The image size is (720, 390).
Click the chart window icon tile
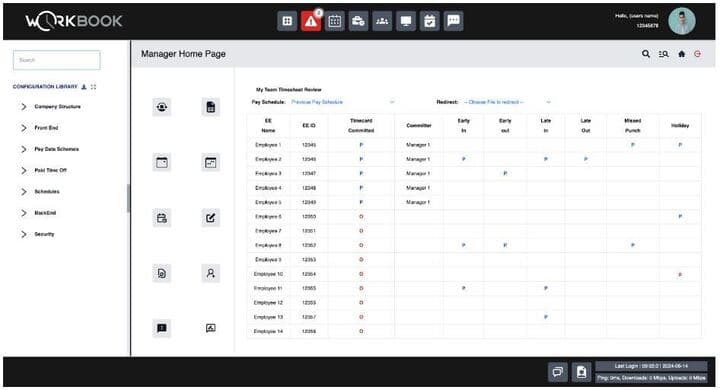coord(210,162)
